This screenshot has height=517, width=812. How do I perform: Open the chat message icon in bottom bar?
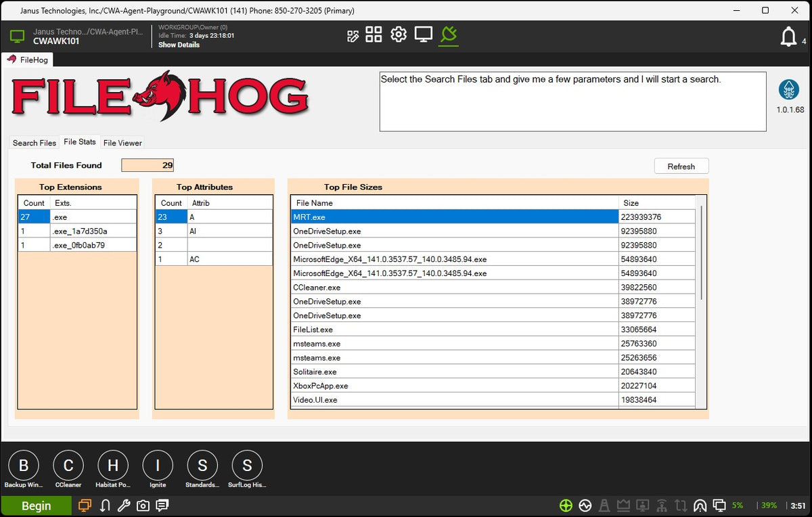pyautogui.click(x=162, y=505)
